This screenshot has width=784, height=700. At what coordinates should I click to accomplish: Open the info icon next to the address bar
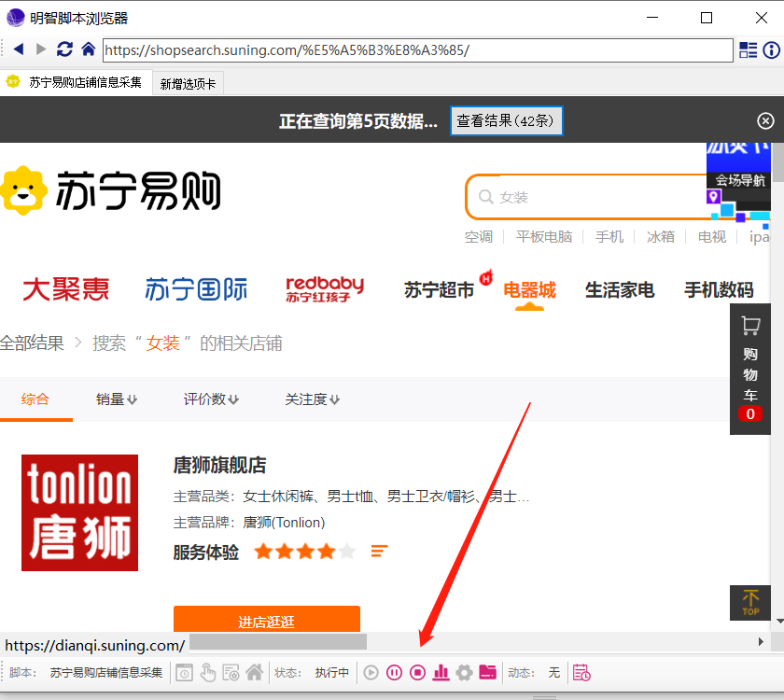click(771, 50)
